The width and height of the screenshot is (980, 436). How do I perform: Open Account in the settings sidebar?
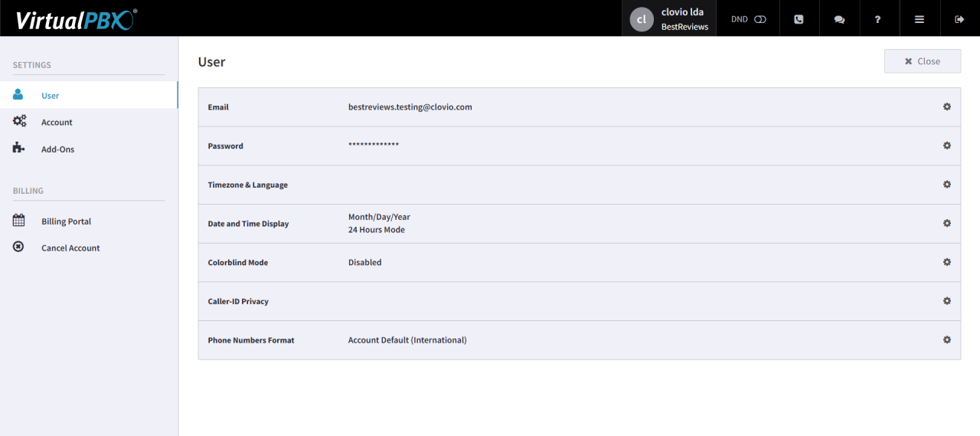89,122
